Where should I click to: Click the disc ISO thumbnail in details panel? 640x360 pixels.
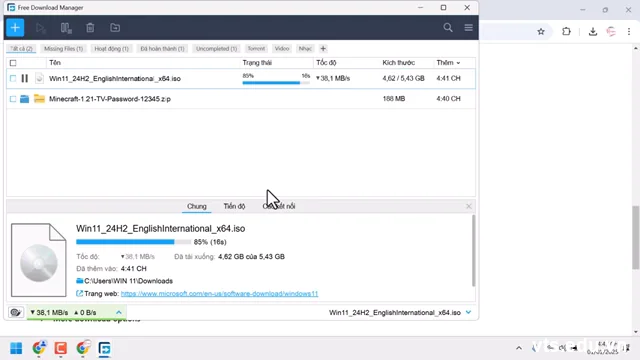pyautogui.click(x=38, y=260)
